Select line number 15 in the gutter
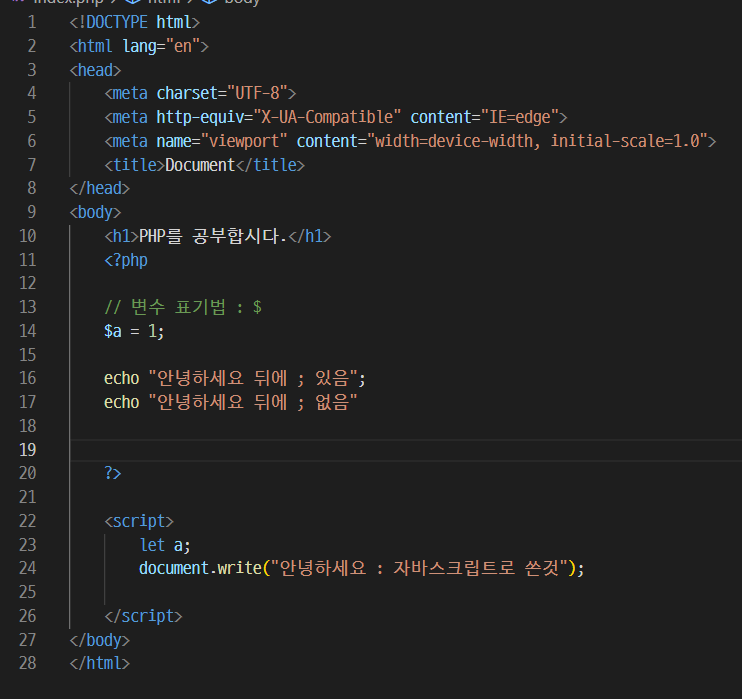 click(27, 355)
